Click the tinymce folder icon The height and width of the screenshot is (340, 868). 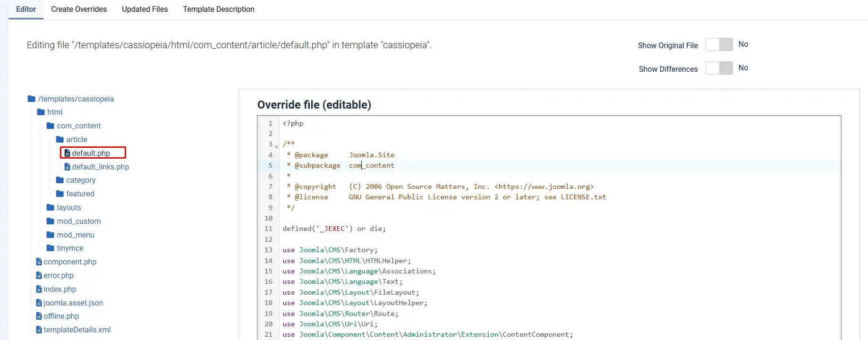(x=51, y=248)
